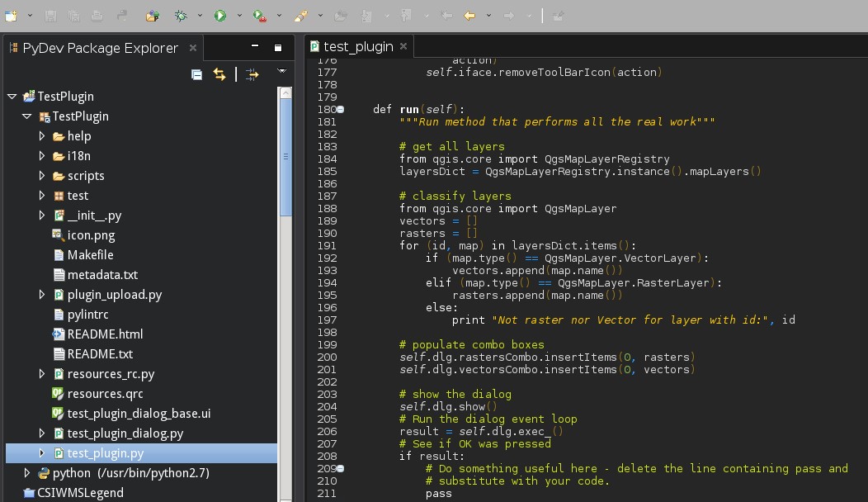Toggle Link with Editor in Package Explorer
The image size is (868, 502).
(x=219, y=74)
